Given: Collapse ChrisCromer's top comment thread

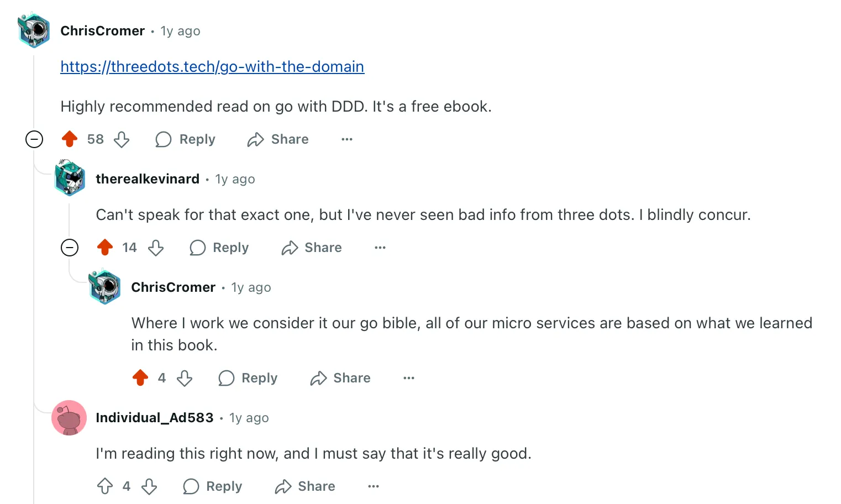Looking at the screenshot, I should point(34,139).
